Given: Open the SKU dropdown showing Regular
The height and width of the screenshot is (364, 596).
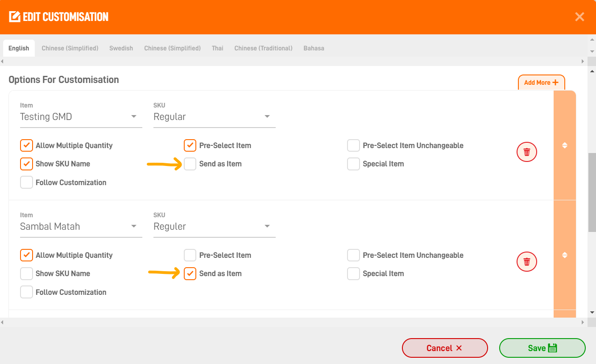Looking at the screenshot, I should (215, 117).
